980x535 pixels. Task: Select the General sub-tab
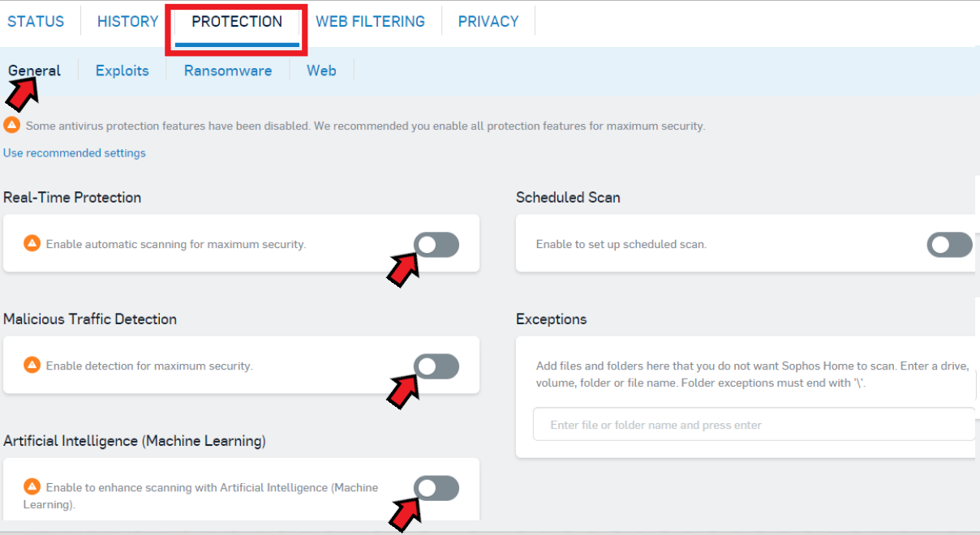35,71
